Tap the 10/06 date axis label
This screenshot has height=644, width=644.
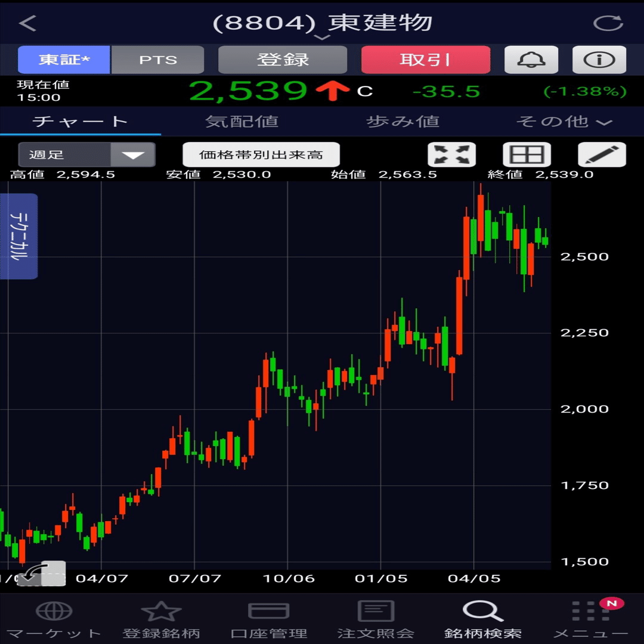pos(289,578)
